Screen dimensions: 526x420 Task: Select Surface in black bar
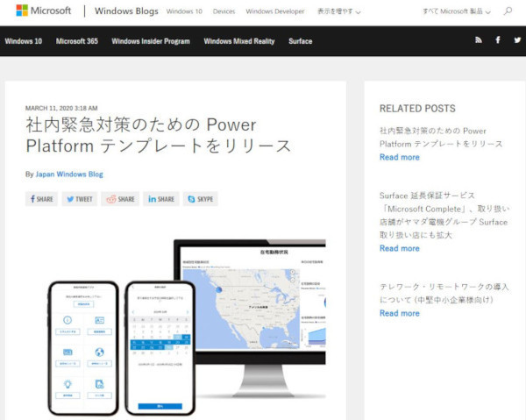click(x=300, y=41)
